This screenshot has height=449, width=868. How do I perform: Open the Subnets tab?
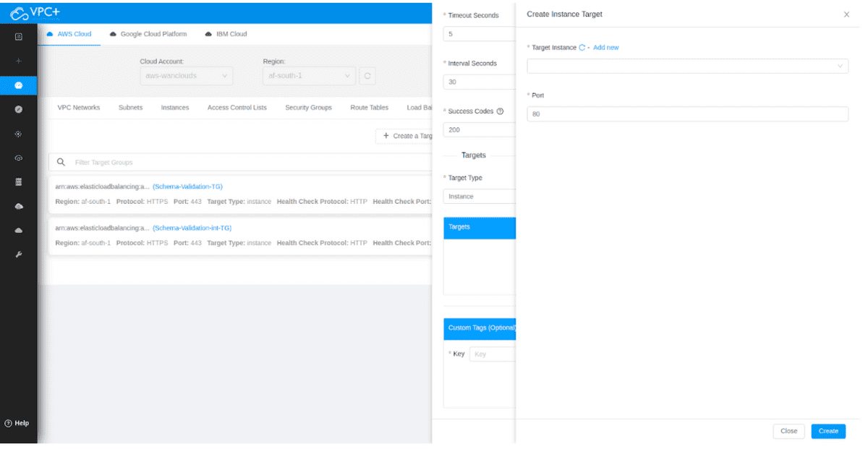pos(131,108)
